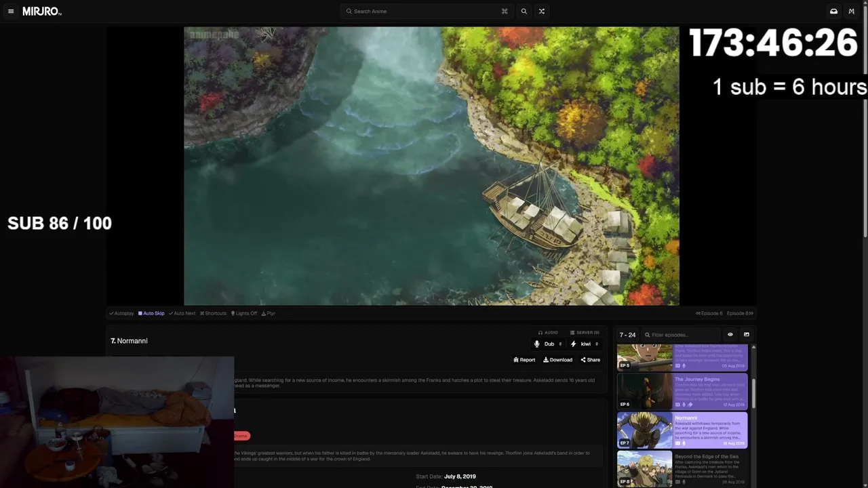Toggle the episode list image layout icon
The width and height of the screenshot is (868, 488).
coord(747,335)
